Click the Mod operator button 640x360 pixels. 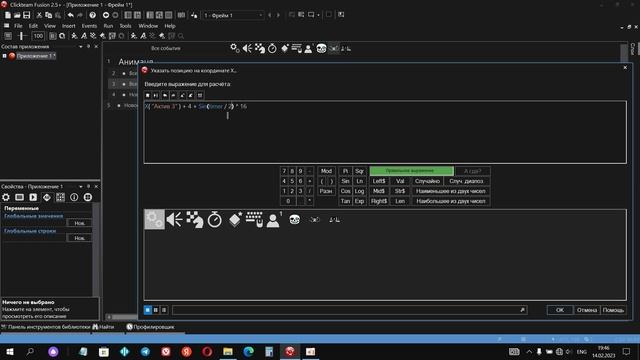[326, 171]
